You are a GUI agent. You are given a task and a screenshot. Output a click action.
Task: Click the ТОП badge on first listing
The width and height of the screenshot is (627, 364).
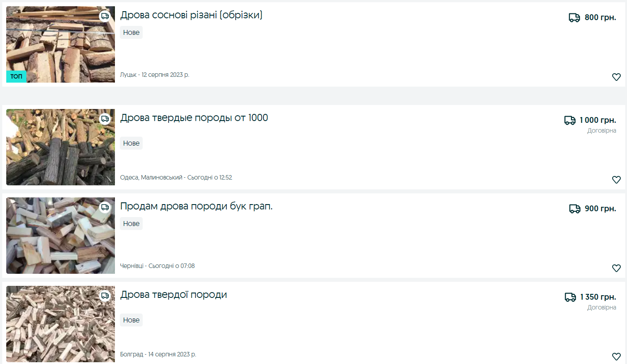click(16, 76)
